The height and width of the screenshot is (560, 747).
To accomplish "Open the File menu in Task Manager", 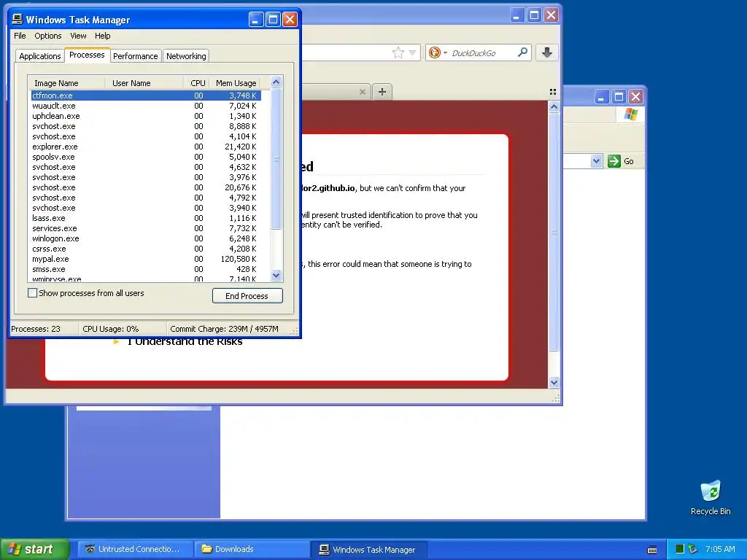I will [20, 36].
